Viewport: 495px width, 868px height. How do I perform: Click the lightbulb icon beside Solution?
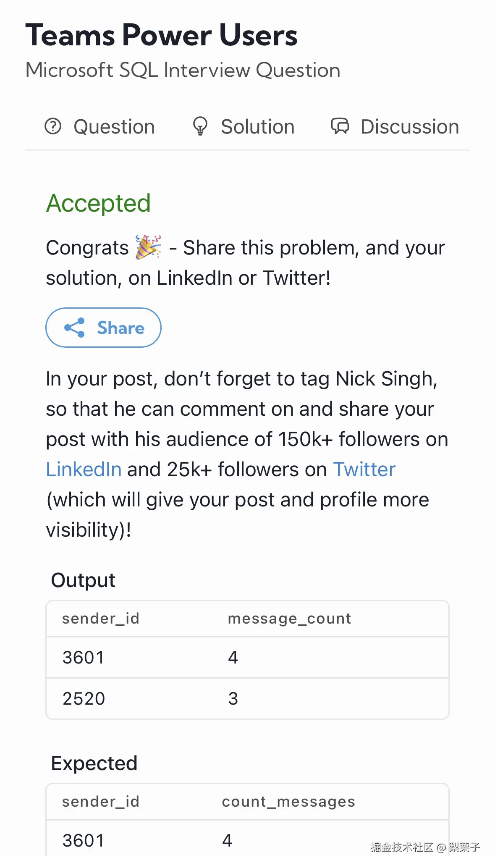200,126
